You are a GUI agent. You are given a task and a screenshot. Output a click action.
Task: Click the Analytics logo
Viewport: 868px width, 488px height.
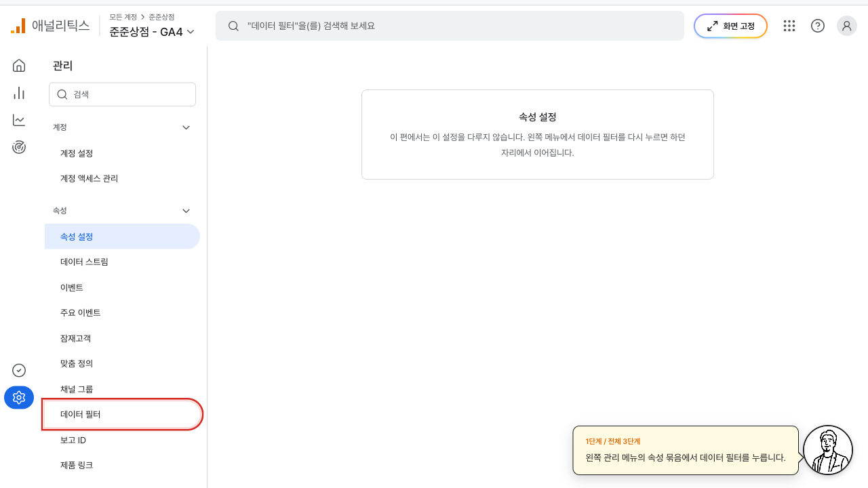pos(50,26)
